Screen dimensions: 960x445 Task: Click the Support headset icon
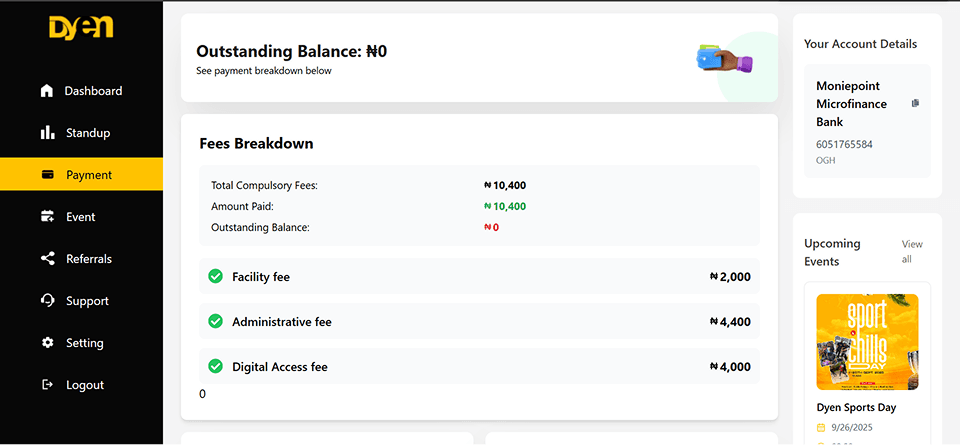pyautogui.click(x=47, y=301)
